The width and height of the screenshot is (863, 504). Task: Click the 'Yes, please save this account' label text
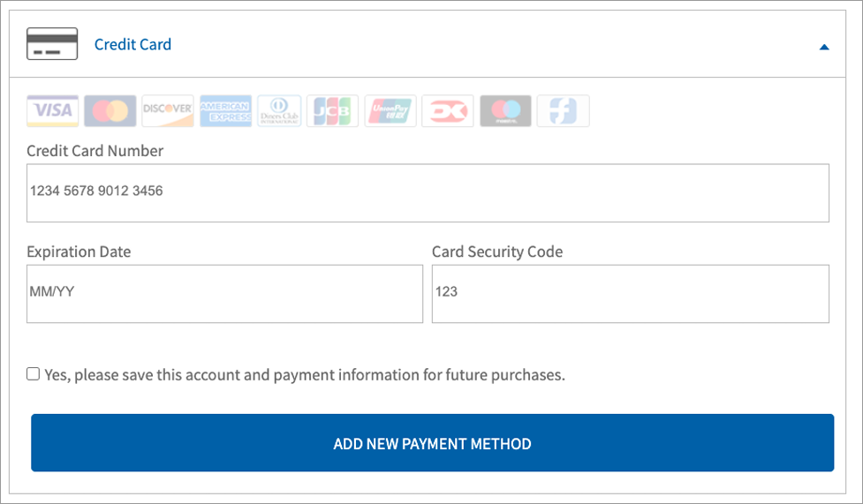305,375
